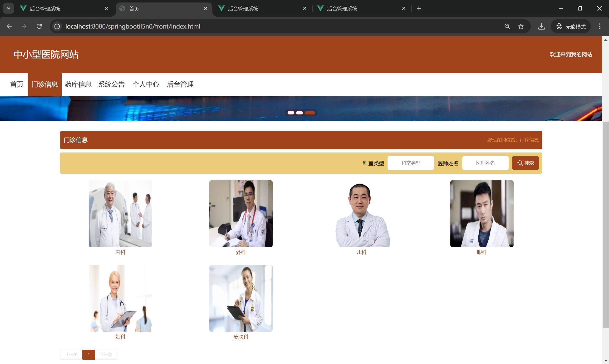This screenshot has height=364, width=609.
Task: Click the 搜索 search button
Action: tap(525, 163)
